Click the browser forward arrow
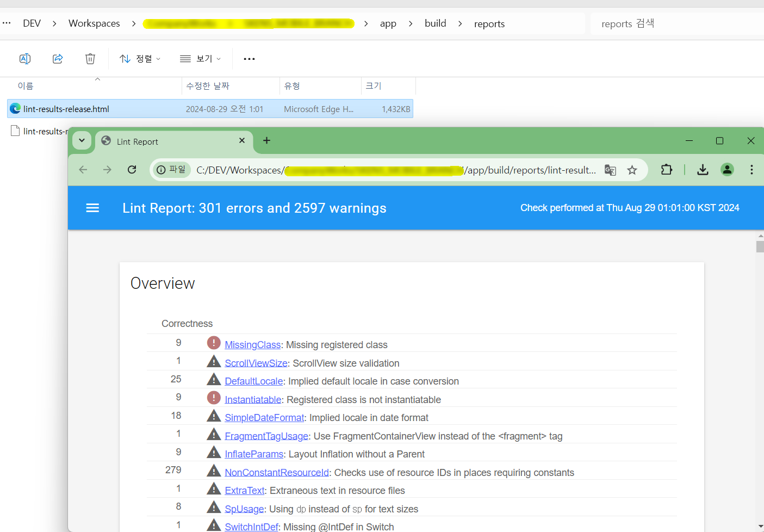This screenshot has width=764, height=532. click(x=107, y=170)
